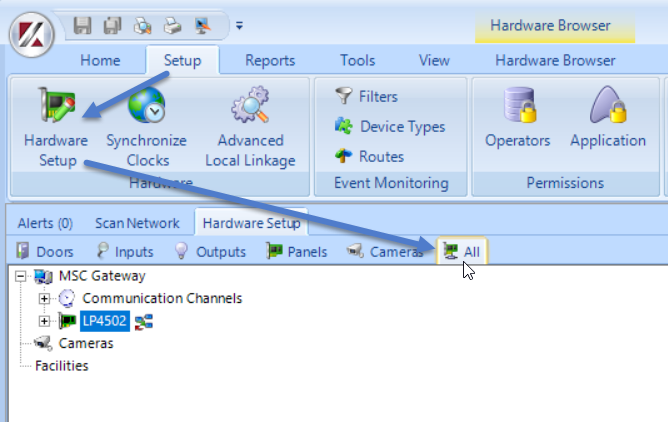Click the Hardware Setup ribbon button
The width and height of the screenshot is (668, 422).
pos(56,127)
